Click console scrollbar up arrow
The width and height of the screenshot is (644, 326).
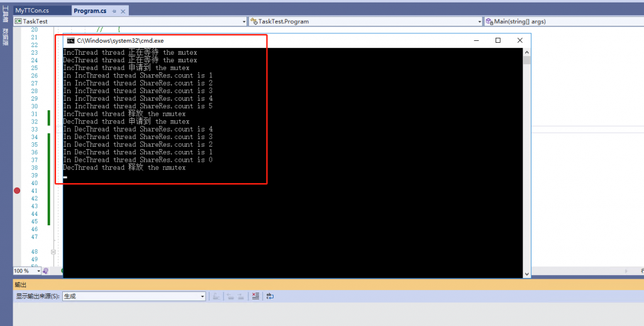point(526,52)
